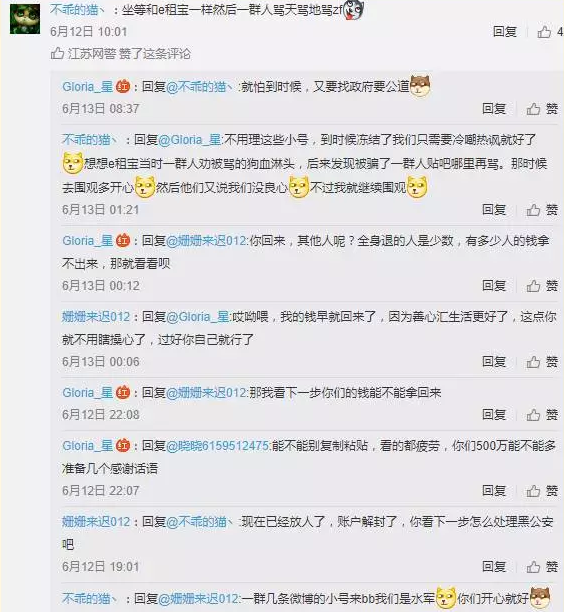
Task: Click 回复 on the top comment at 10:01
Action: [505, 32]
